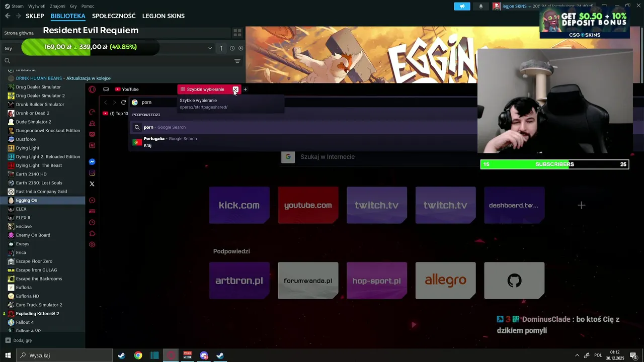Open the Wyświetl menu
This screenshot has width=644, height=362.
click(37, 6)
